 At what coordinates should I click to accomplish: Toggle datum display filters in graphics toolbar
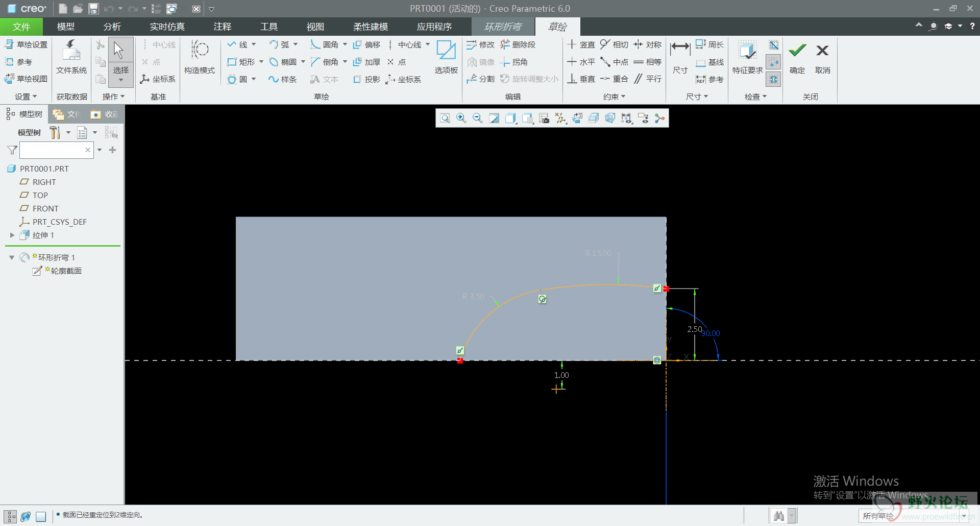click(x=560, y=118)
